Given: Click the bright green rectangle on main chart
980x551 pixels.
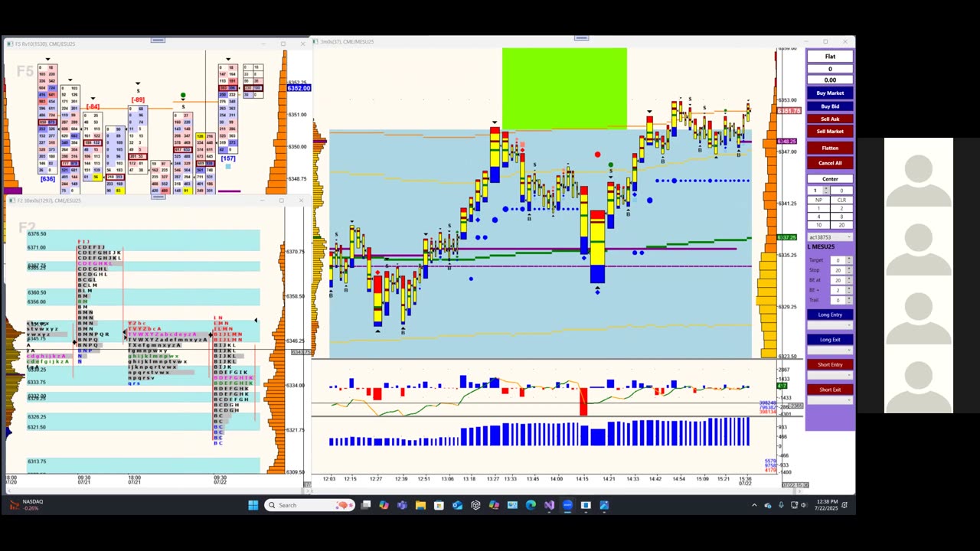Looking at the screenshot, I should click(564, 89).
